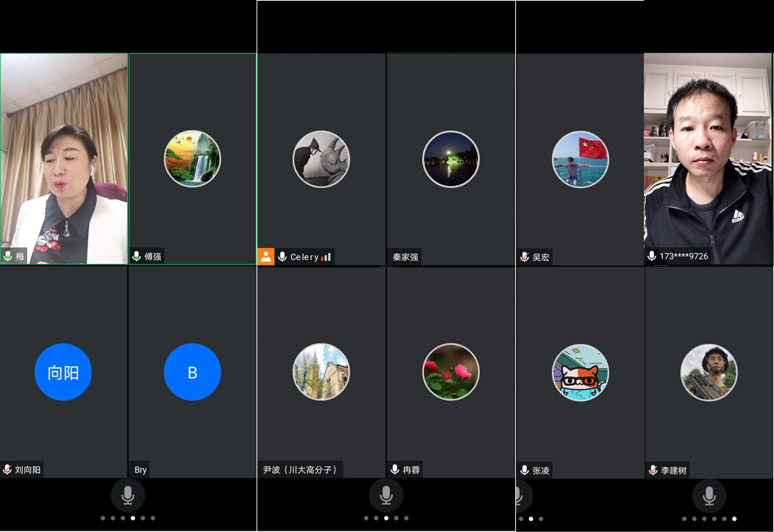This screenshot has height=532, width=774.
Task: Tap the microphone button below 尹波 and 冉蓉
Action: click(386, 495)
